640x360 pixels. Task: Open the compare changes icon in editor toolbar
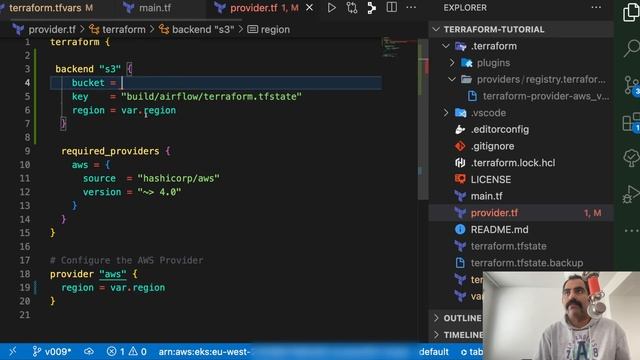tap(351, 8)
